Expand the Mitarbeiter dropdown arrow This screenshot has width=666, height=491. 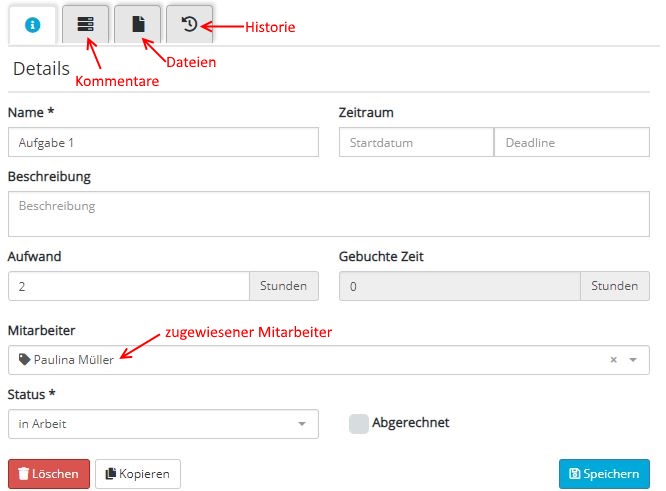(x=633, y=360)
